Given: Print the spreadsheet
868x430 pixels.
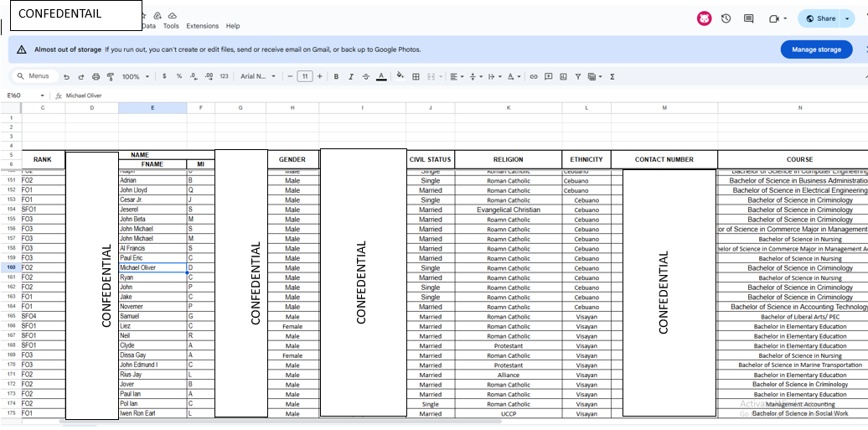Looking at the screenshot, I should pyautogui.click(x=96, y=77).
